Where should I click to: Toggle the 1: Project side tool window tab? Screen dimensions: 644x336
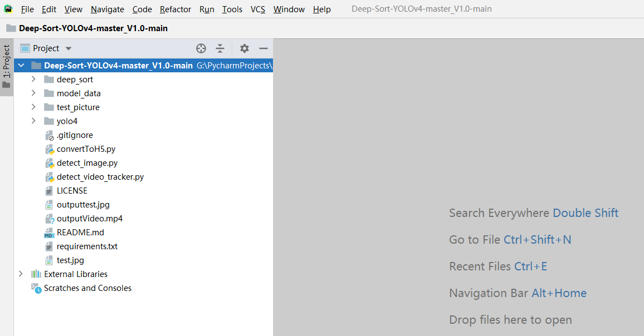click(6, 67)
